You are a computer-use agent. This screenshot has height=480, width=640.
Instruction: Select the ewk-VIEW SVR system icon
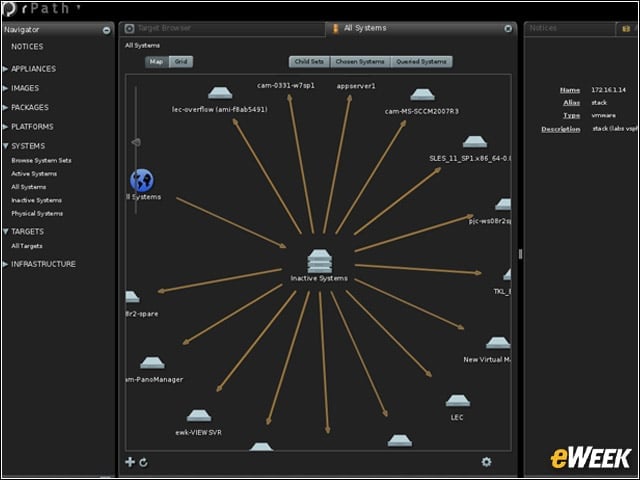point(199,416)
